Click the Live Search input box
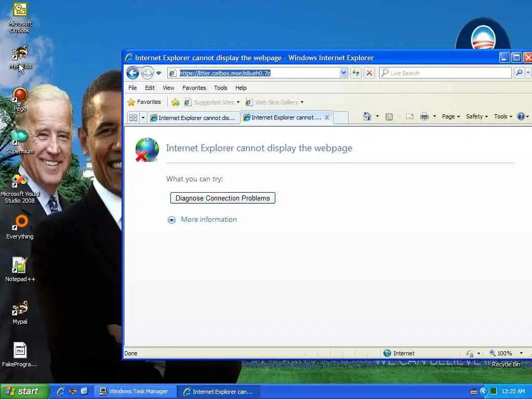Screen dimensions: 532x399 pos(445,73)
